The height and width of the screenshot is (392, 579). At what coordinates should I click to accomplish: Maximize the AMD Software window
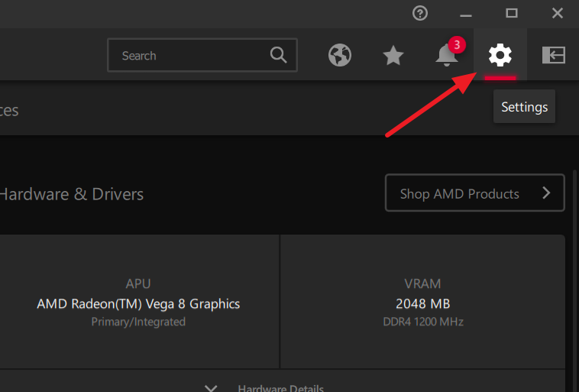512,13
